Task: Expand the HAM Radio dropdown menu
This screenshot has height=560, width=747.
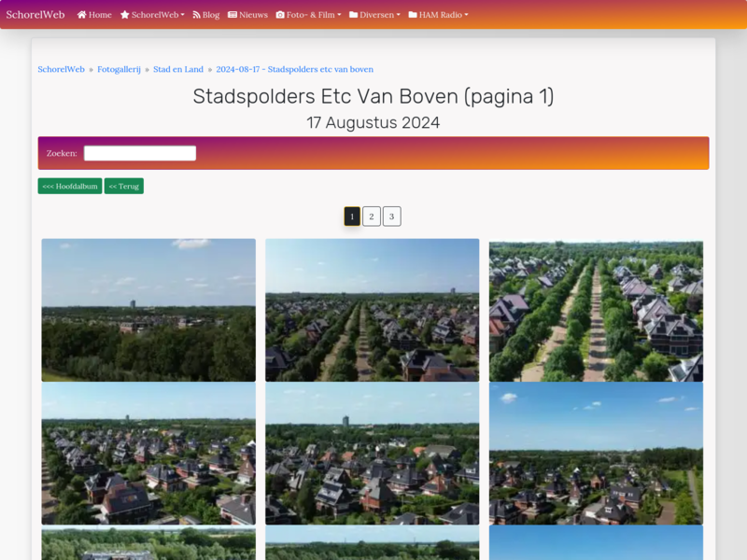Action: pyautogui.click(x=438, y=15)
